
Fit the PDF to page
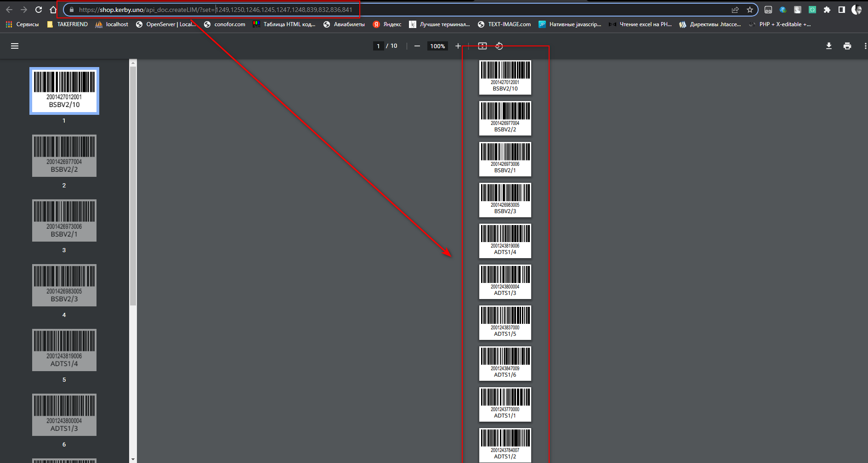pyautogui.click(x=482, y=46)
